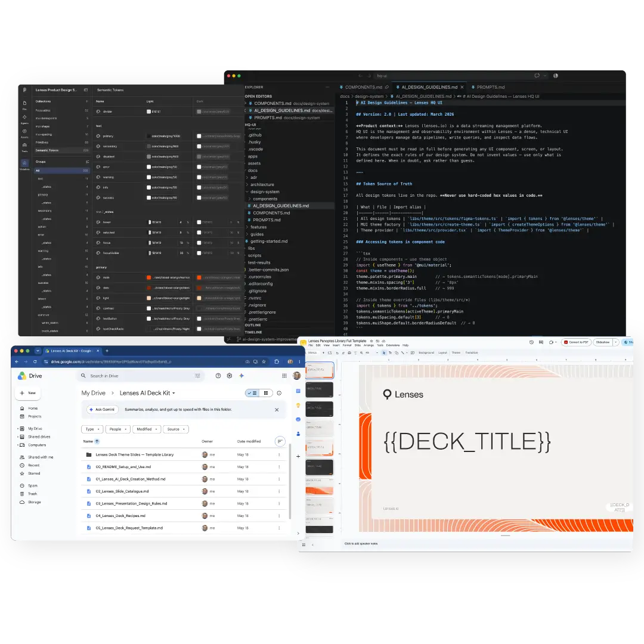Bookmark page with Chrome star icon
Viewport: 644px width, 644px height.
tap(264, 361)
